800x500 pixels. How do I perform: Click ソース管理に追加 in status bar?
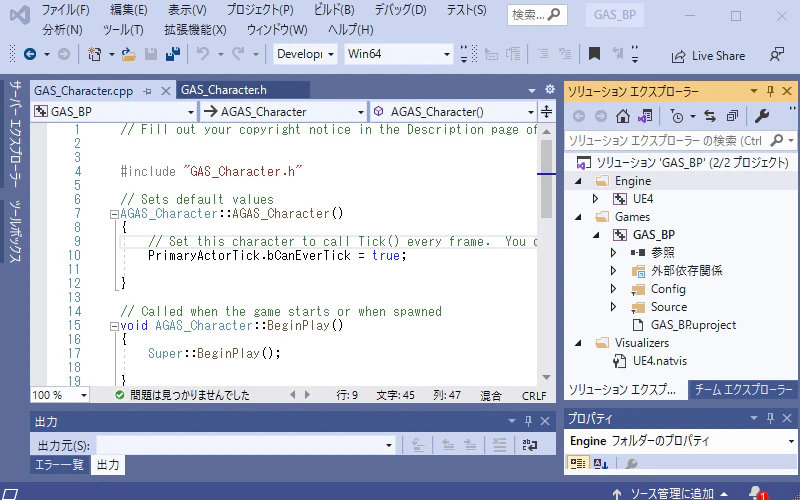pyautogui.click(x=670, y=493)
